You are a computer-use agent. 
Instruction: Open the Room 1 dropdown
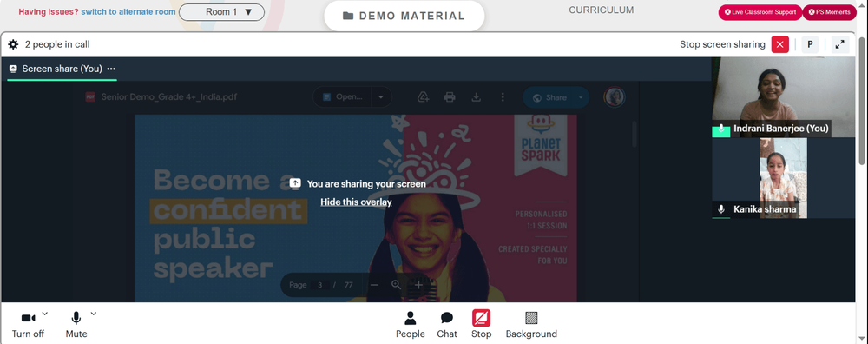222,11
